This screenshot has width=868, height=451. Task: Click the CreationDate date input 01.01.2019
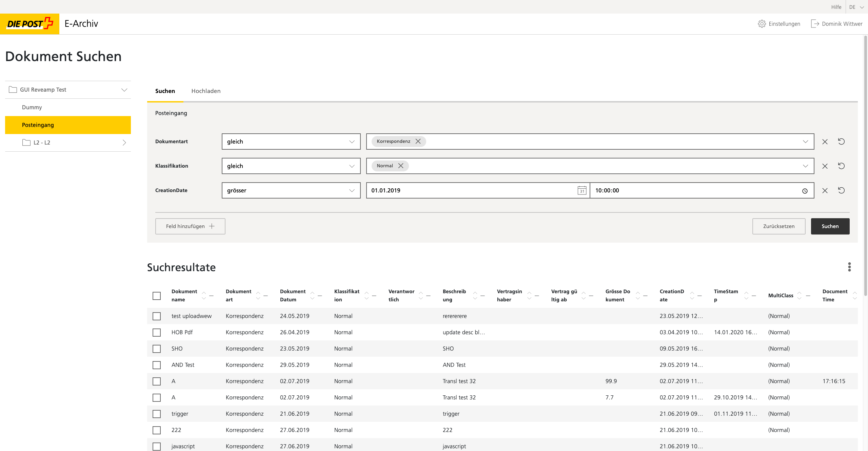coord(478,190)
